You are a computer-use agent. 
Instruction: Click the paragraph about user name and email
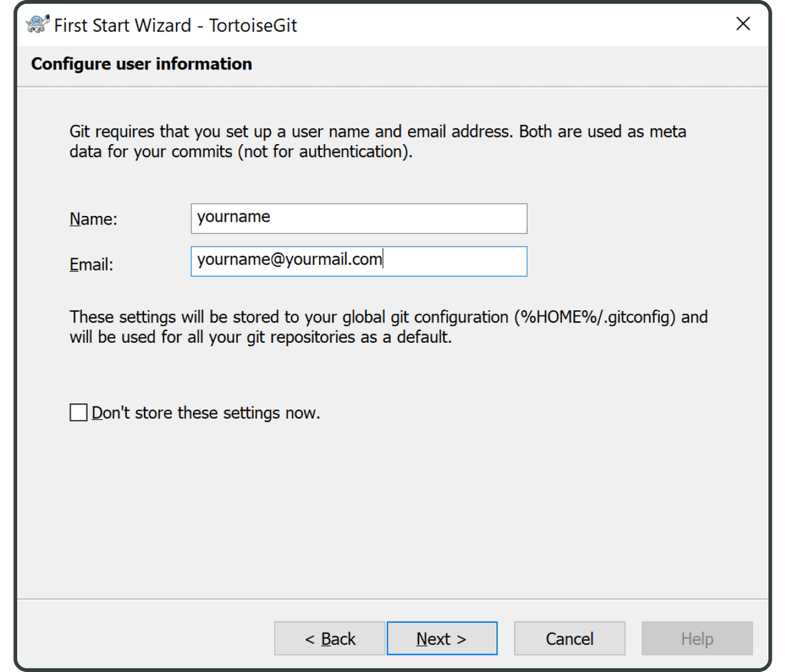(377, 141)
